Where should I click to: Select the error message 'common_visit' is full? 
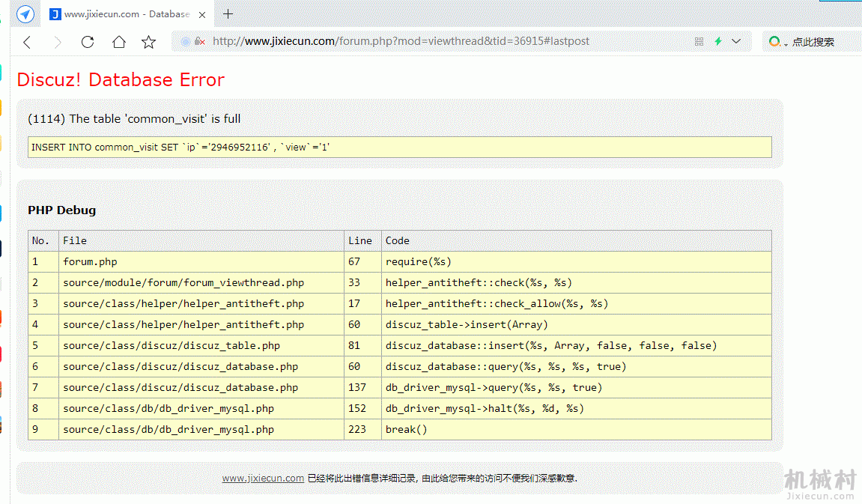(134, 119)
